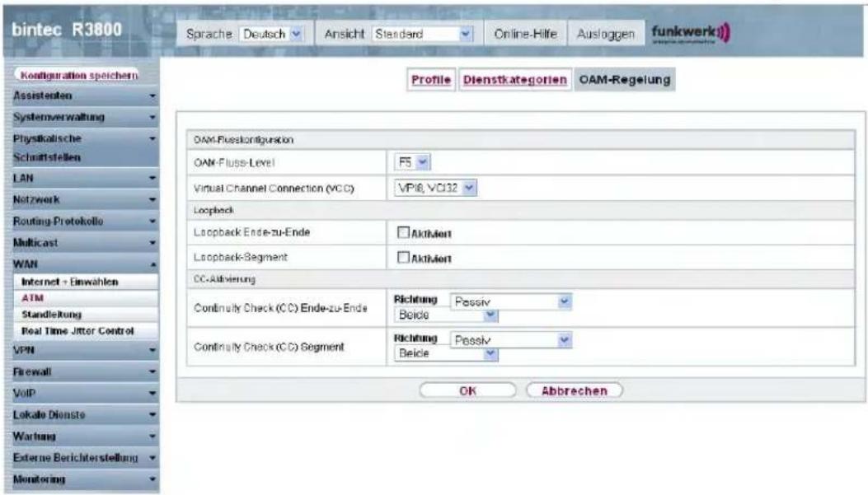
Task: Open Online-Hilfe
Action: click(525, 35)
